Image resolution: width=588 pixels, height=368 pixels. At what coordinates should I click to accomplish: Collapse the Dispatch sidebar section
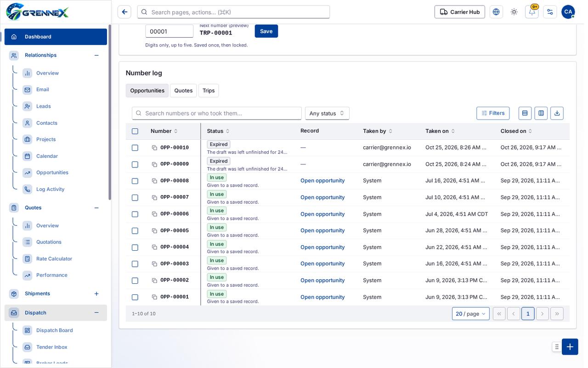coord(96,313)
